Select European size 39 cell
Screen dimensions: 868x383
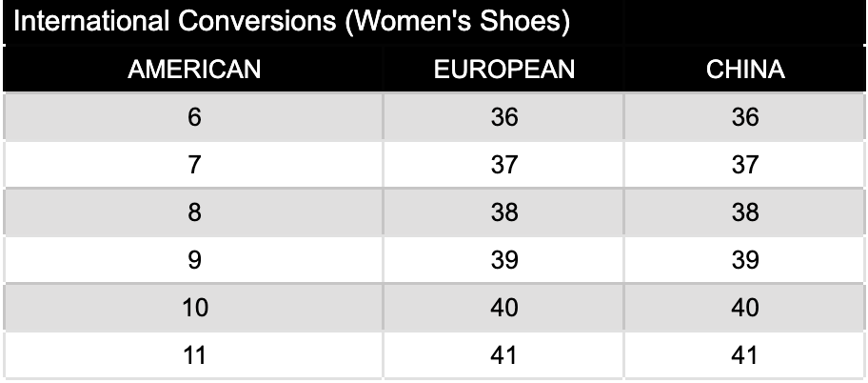503,260
